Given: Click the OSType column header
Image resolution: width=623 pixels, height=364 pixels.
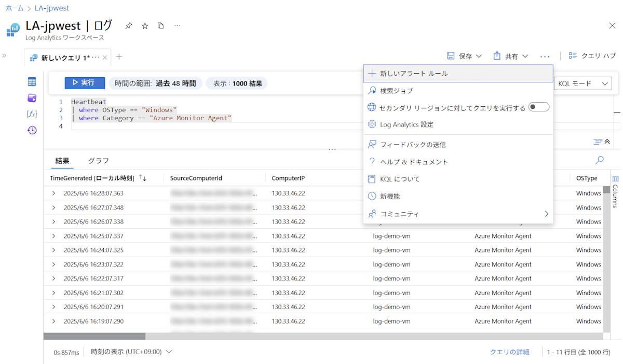Looking at the screenshot, I should pos(587,178).
